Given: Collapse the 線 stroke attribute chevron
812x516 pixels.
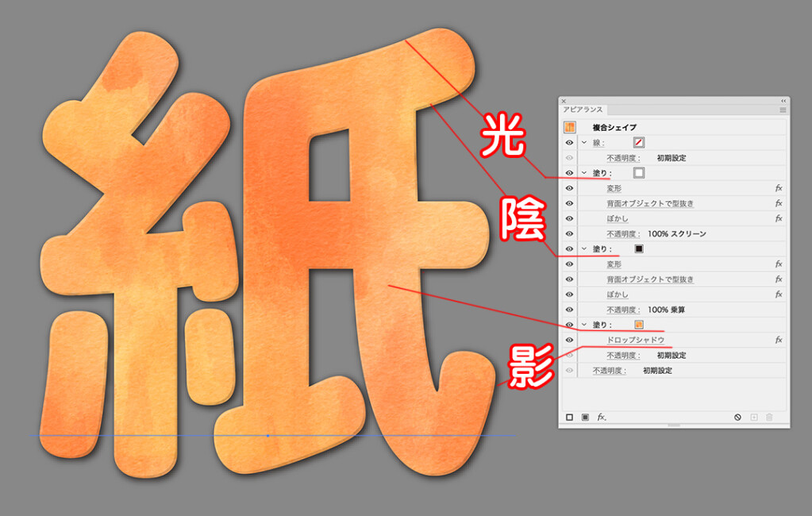Looking at the screenshot, I should 584,143.
